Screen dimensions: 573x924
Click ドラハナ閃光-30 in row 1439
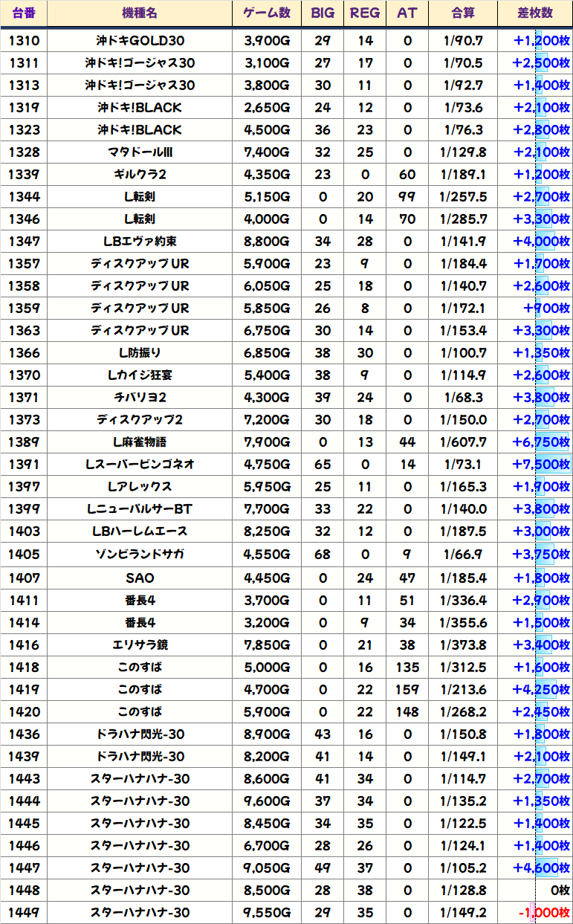140,756
